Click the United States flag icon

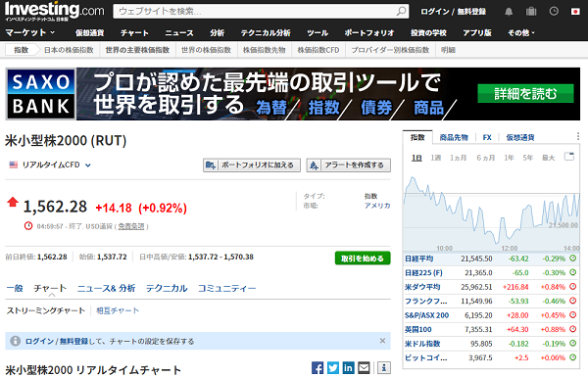14,165
